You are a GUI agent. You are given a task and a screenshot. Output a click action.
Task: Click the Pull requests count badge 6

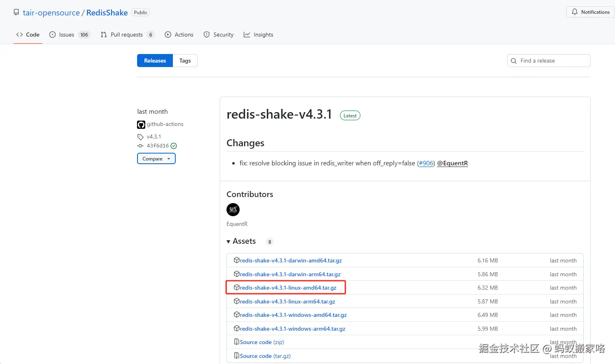pyautogui.click(x=150, y=35)
